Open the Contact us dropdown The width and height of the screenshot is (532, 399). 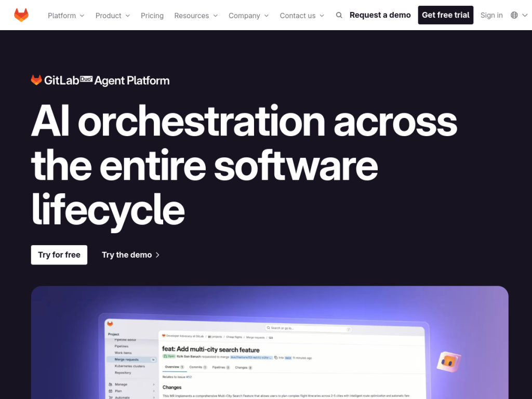pos(302,16)
